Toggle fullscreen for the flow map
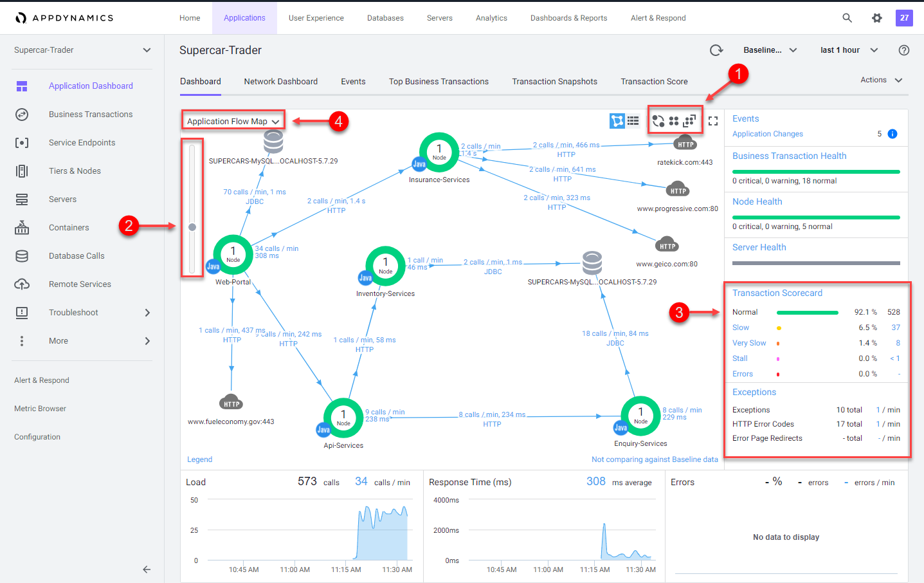 coord(713,120)
